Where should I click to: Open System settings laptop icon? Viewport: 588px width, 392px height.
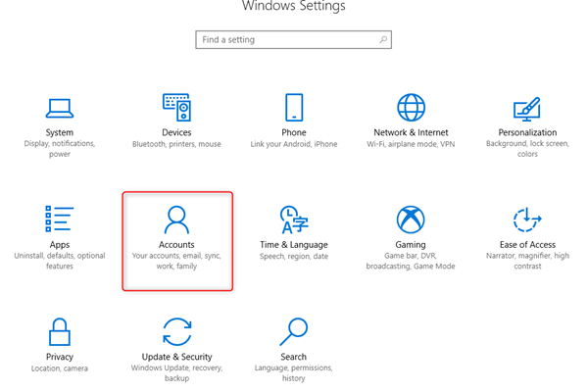click(x=59, y=108)
